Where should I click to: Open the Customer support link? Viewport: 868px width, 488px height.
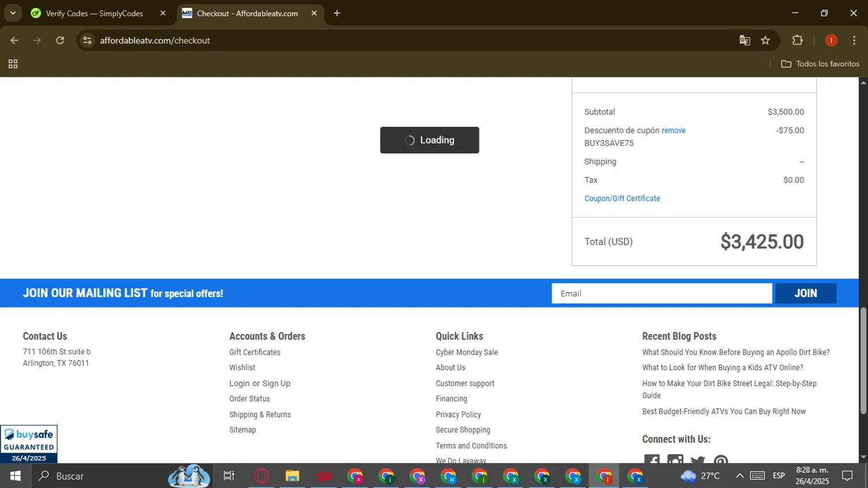coord(465,383)
